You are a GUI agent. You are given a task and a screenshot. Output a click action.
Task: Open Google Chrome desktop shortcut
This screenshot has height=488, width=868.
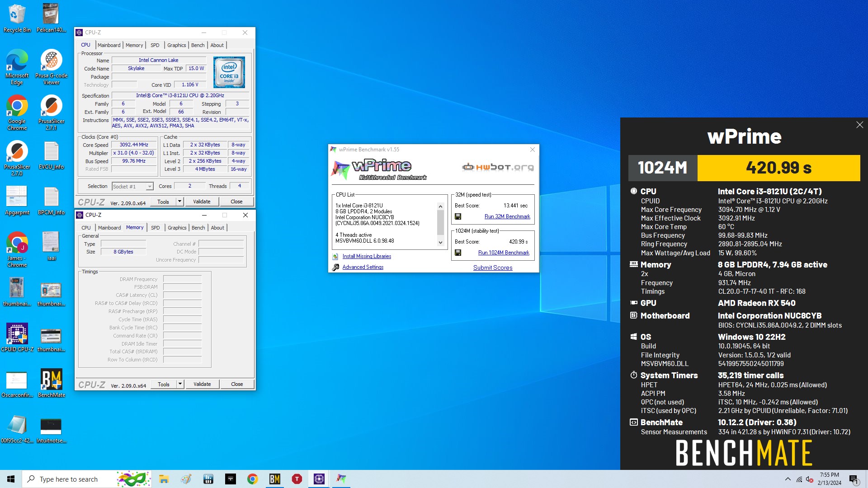coord(17,113)
